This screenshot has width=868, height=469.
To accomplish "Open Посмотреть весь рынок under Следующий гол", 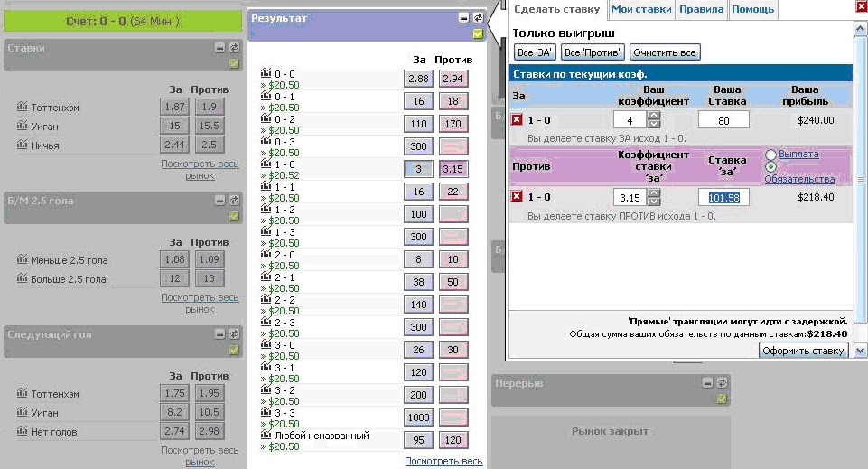I will click(200, 456).
